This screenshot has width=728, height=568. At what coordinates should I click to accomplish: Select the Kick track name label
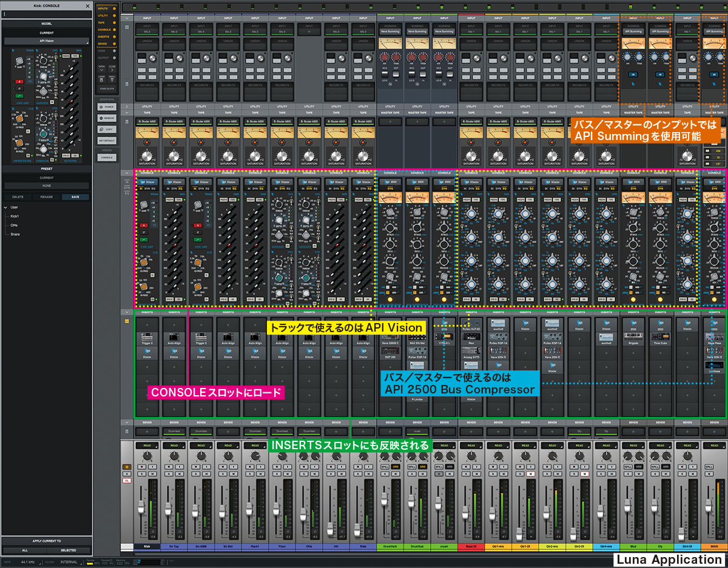[147, 547]
